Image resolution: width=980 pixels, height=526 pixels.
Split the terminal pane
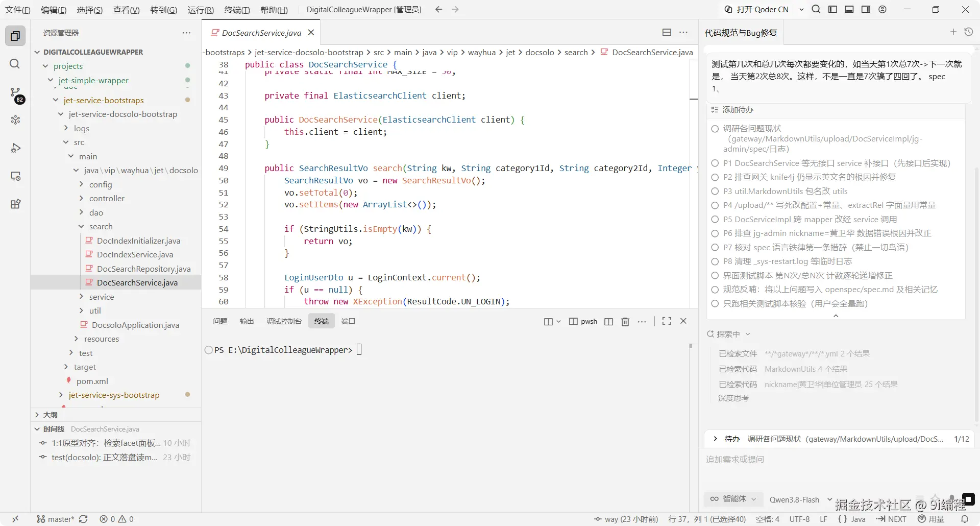[608, 321]
